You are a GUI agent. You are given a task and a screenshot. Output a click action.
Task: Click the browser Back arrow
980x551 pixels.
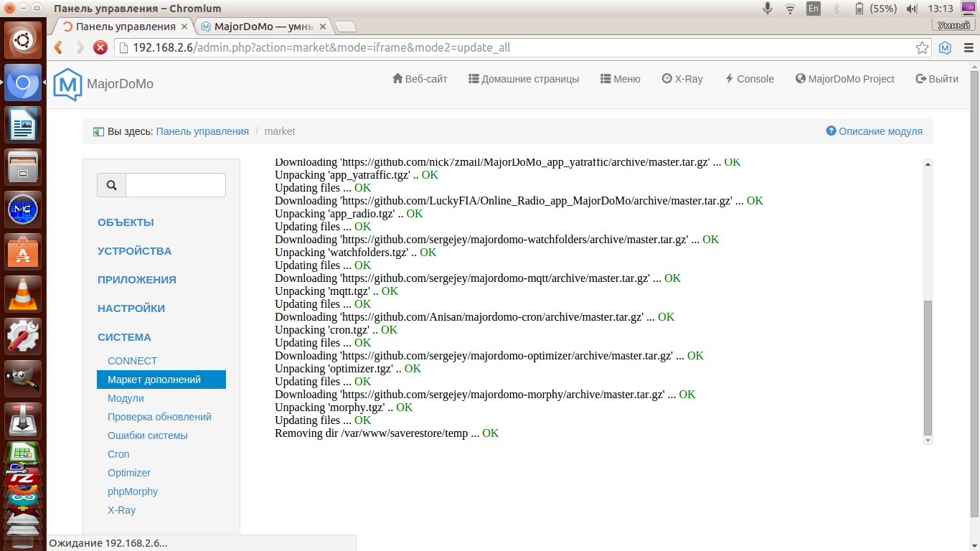[x=59, y=47]
